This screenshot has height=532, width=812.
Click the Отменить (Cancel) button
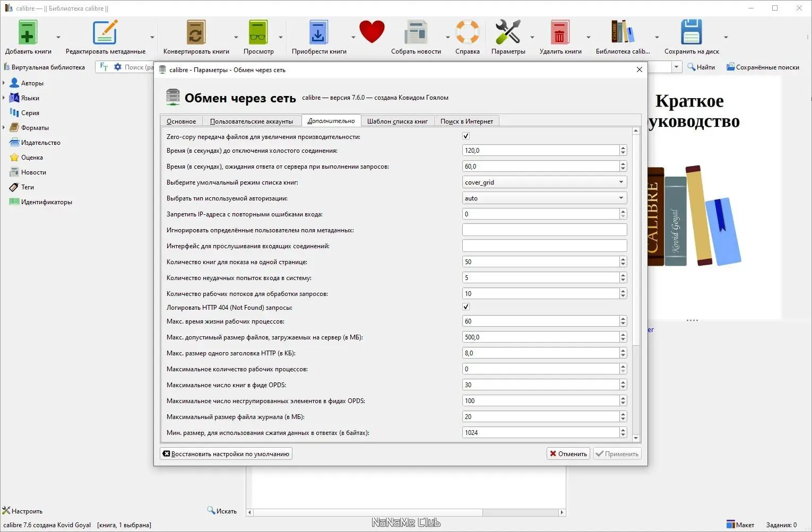click(x=568, y=454)
